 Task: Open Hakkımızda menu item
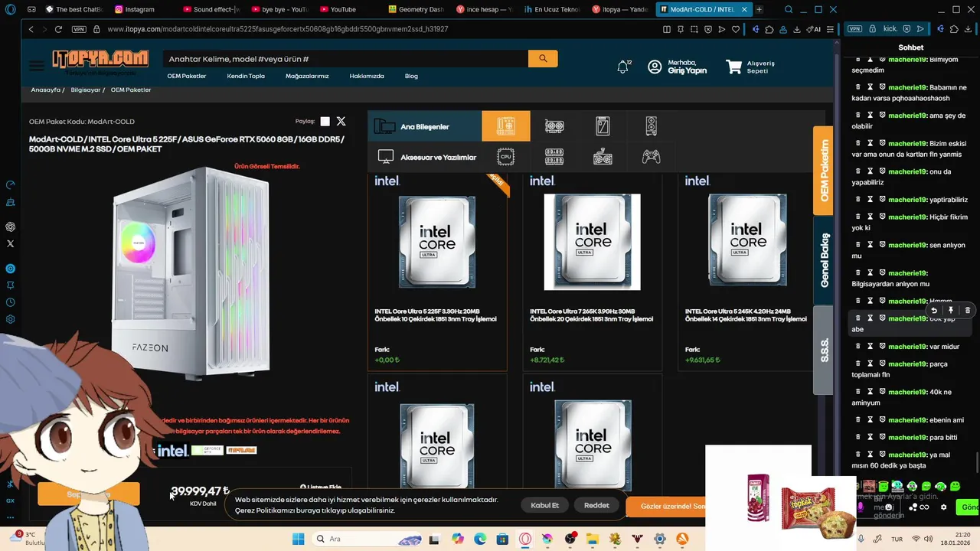pos(367,76)
